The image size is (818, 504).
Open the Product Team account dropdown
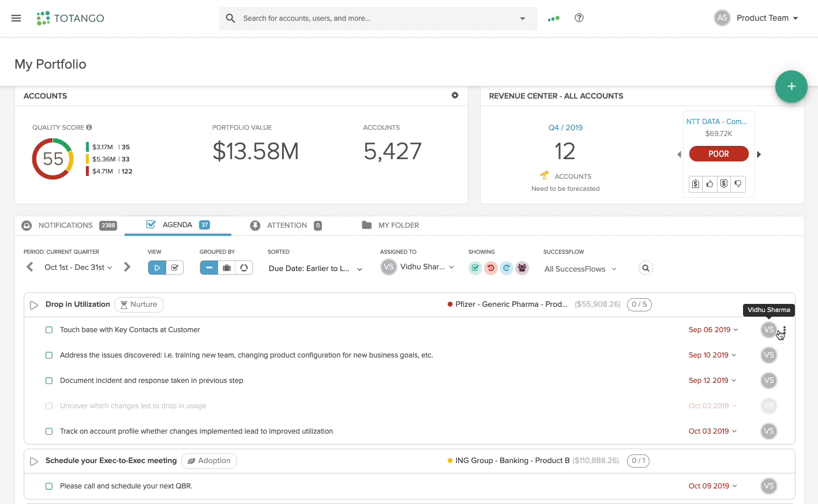(x=767, y=18)
